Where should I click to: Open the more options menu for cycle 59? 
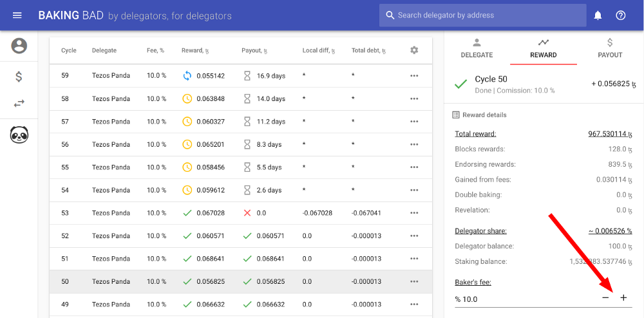pos(414,76)
